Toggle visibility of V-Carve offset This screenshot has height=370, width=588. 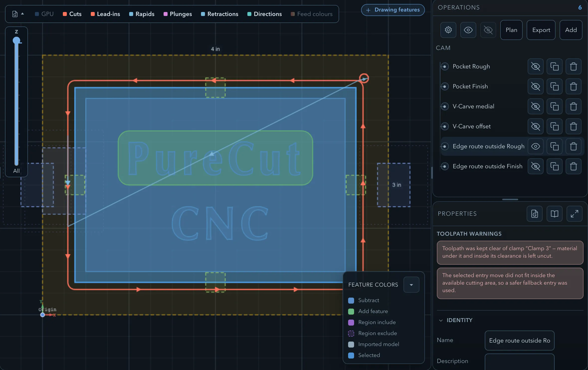535,126
